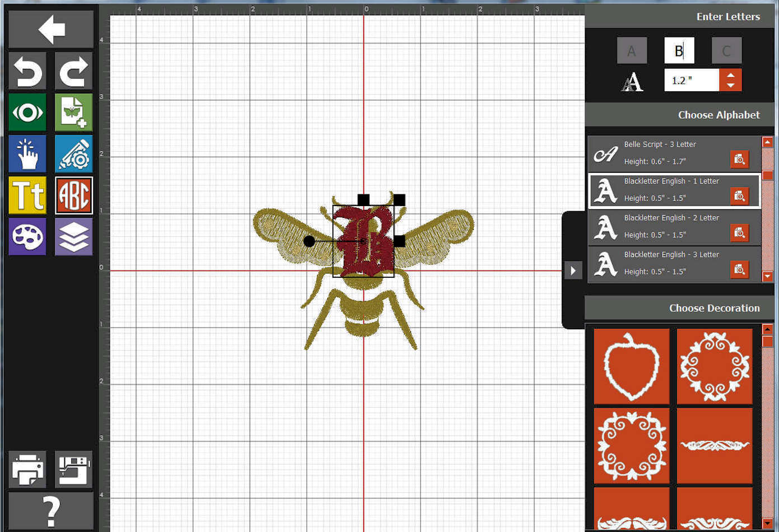Choose the single horizontal flourish decoration

pos(715,446)
